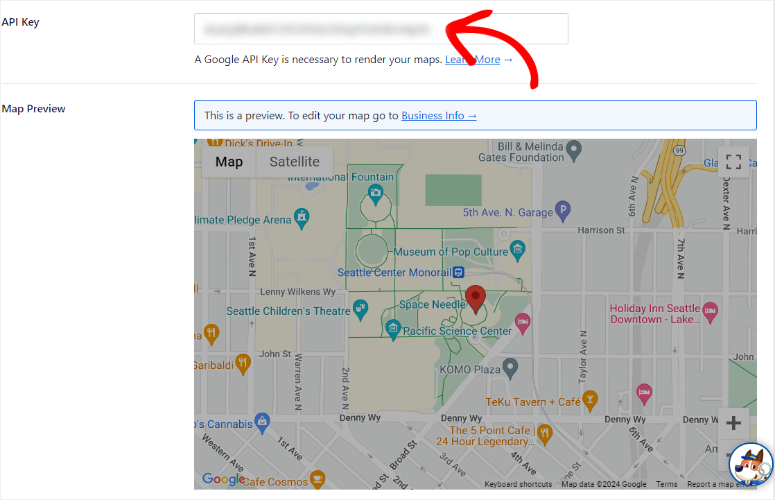Click the 5th Ave. N. Garage parking icon
The image size is (775, 500).
(562, 211)
